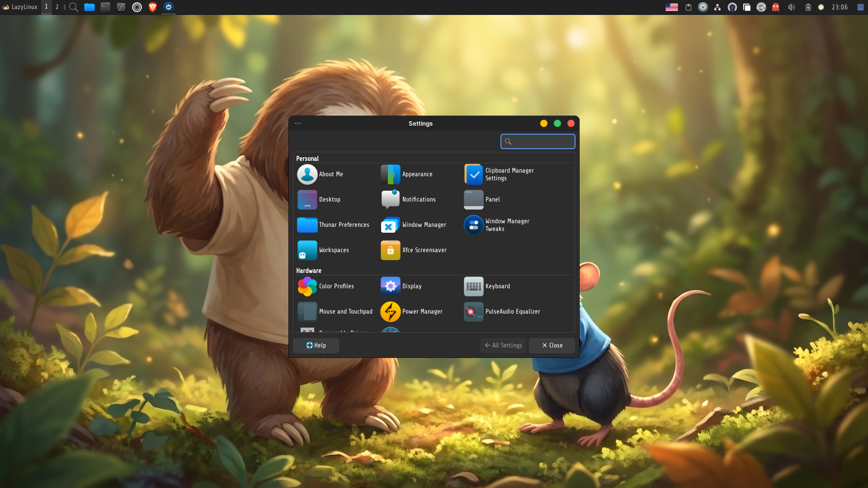Image resolution: width=868 pixels, height=488 pixels.
Task: Focus the settings search field
Action: pyautogui.click(x=538, y=141)
